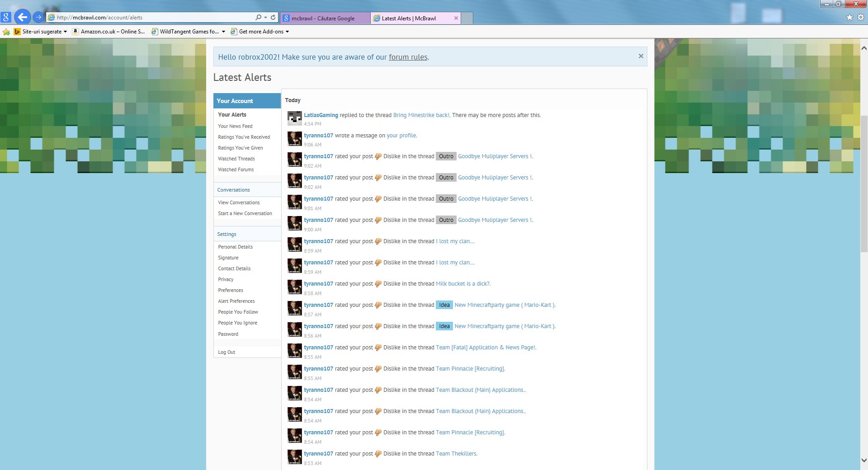Click the Log Out link
The width and height of the screenshot is (868, 470).
(226, 352)
